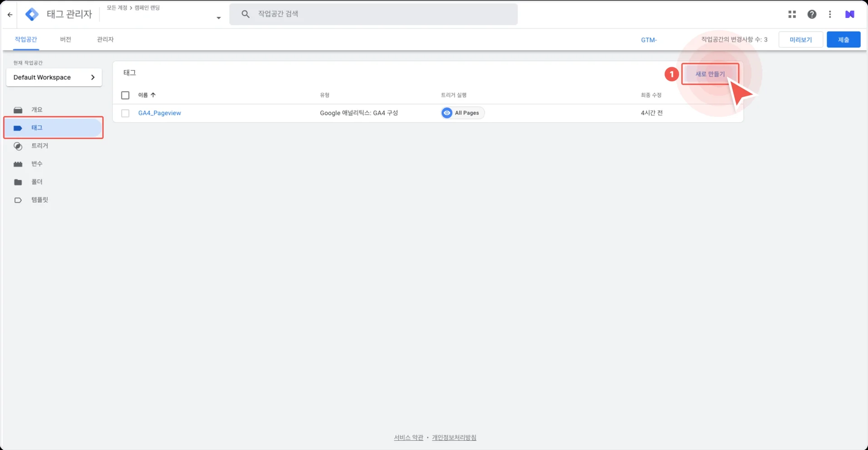Click the Tag Manager logo icon
Image resolution: width=868 pixels, height=450 pixels.
(32, 14)
